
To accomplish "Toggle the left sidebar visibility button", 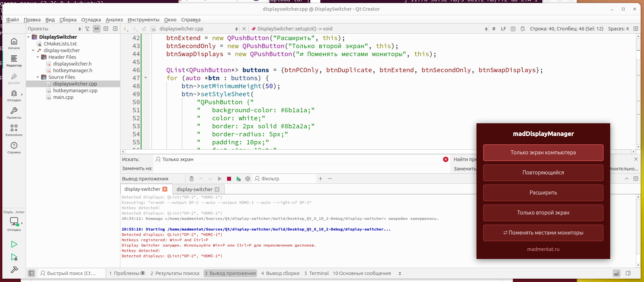I will click(x=31, y=273).
